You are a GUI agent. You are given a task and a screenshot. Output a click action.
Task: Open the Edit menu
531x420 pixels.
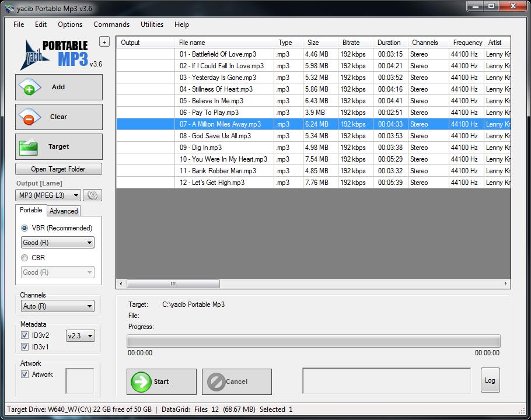point(41,24)
